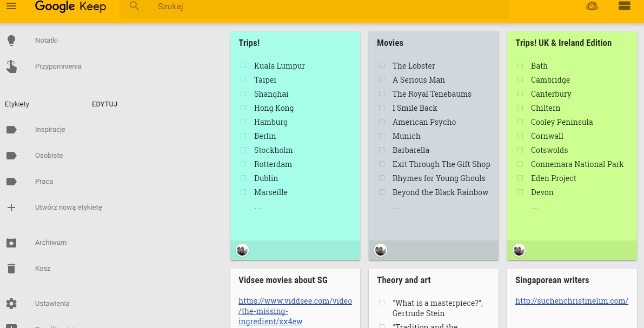The width and height of the screenshot is (644, 328).
Task: Open Ustawienia settings gear
Action: pos(11,304)
